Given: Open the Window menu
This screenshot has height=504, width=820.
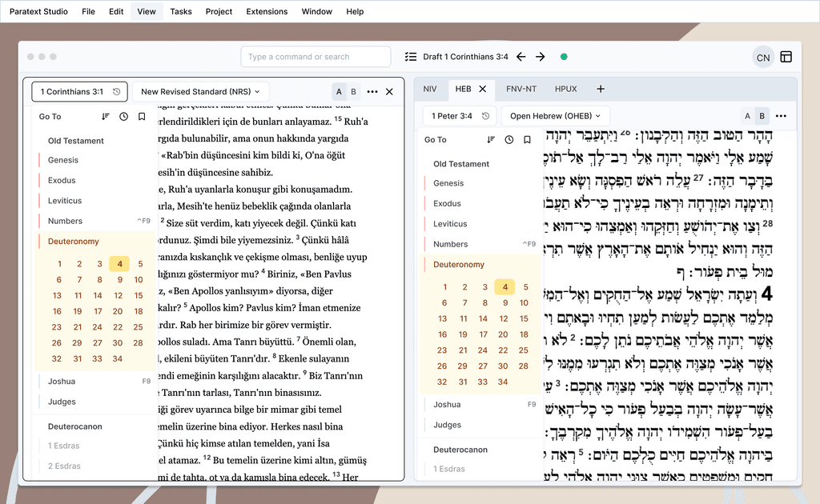Looking at the screenshot, I should [x=317, y=11].
